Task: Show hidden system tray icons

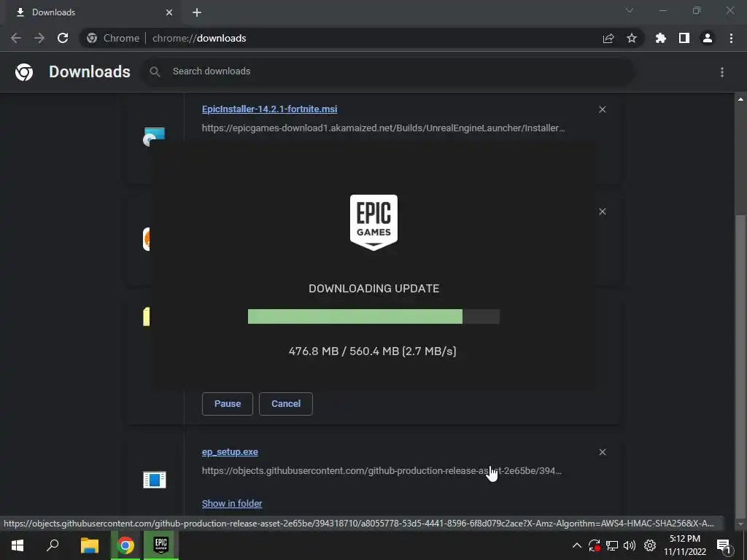Action: (576, 545)
